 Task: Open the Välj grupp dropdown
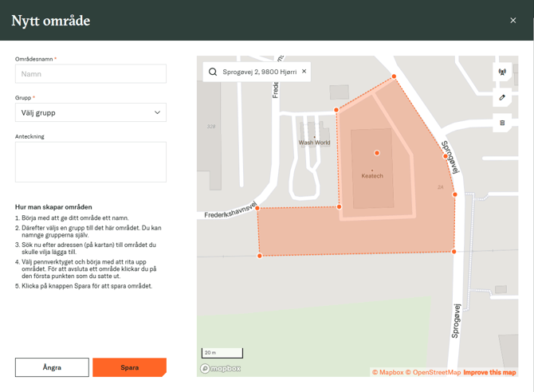90,112
